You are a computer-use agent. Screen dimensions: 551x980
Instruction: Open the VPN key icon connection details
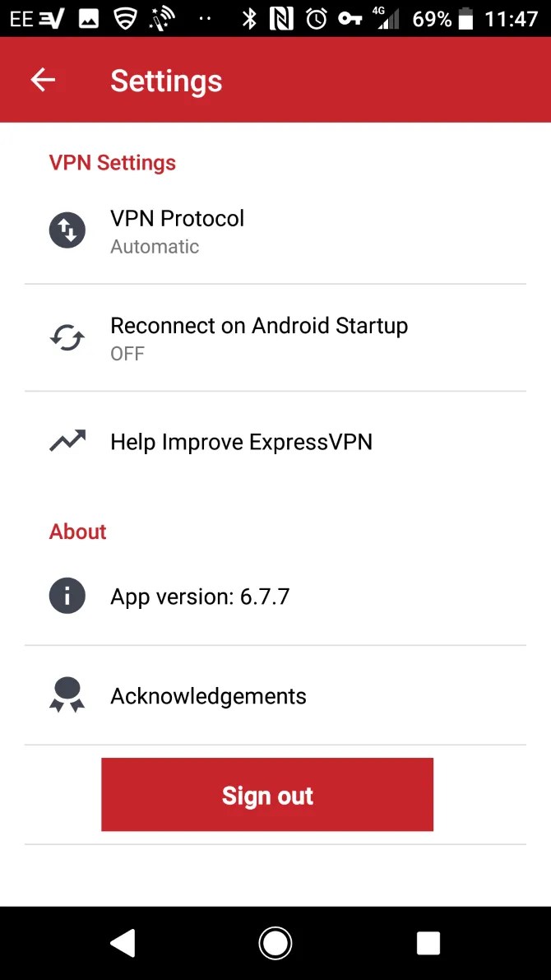pos(350,18)
